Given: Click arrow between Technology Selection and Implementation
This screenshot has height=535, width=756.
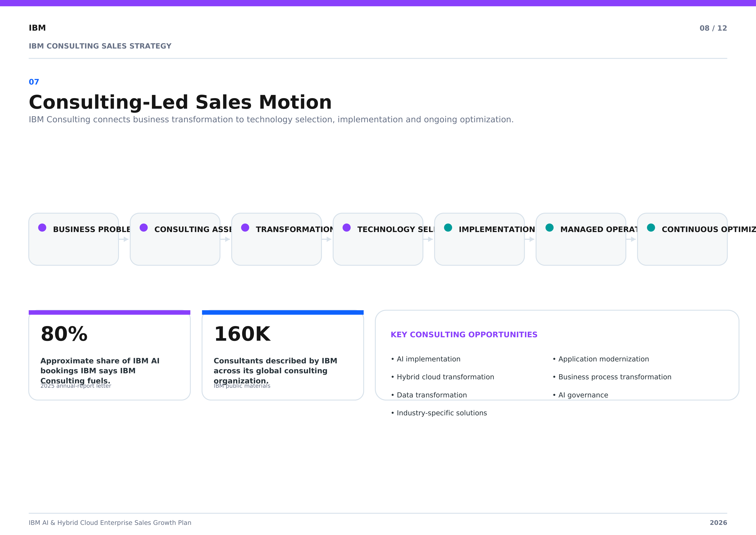Looking at the screenshot, I should pyautogui.click(x=428, y=239).
